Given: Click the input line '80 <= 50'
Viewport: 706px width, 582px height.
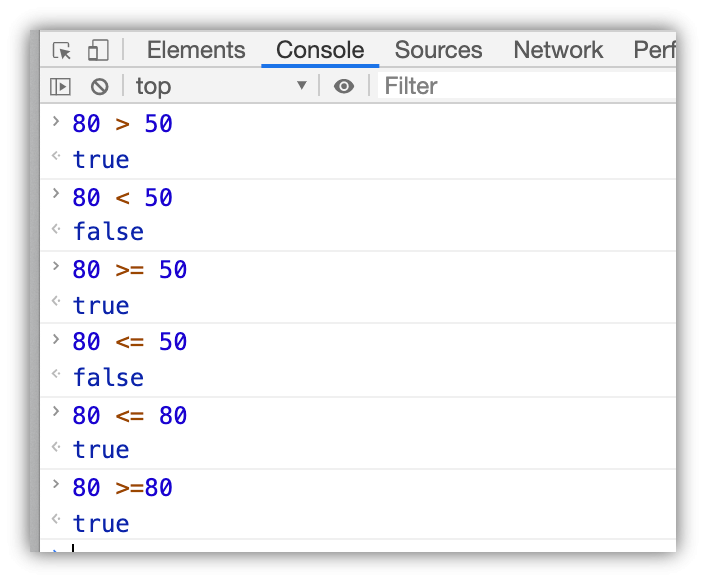Looking at the screenshot, I should tap(129, 342).
